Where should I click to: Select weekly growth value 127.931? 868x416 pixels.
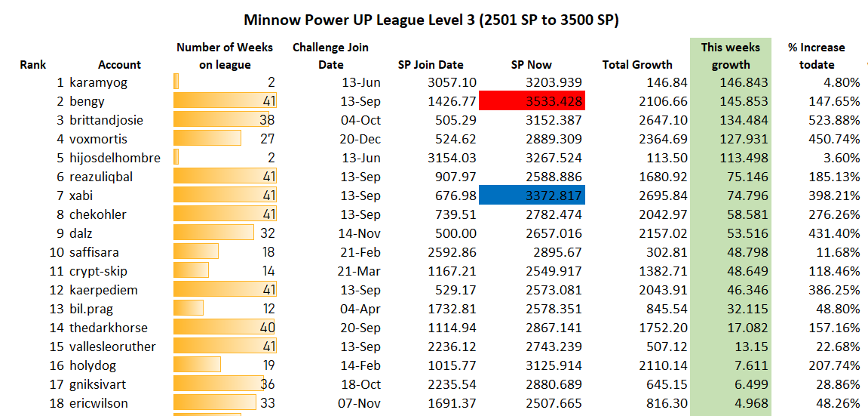744,140
